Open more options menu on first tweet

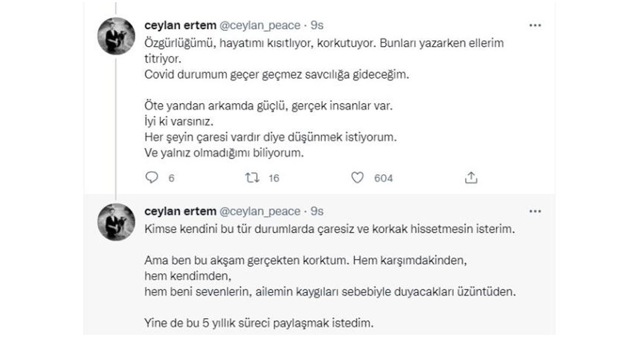pos(535,25)
